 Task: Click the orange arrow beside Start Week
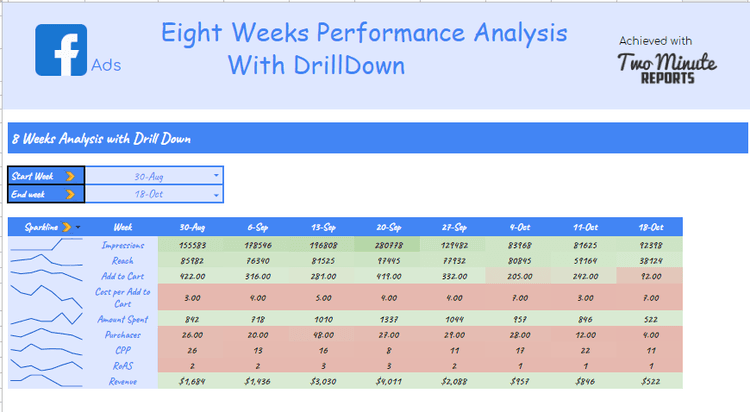[70, 176]
